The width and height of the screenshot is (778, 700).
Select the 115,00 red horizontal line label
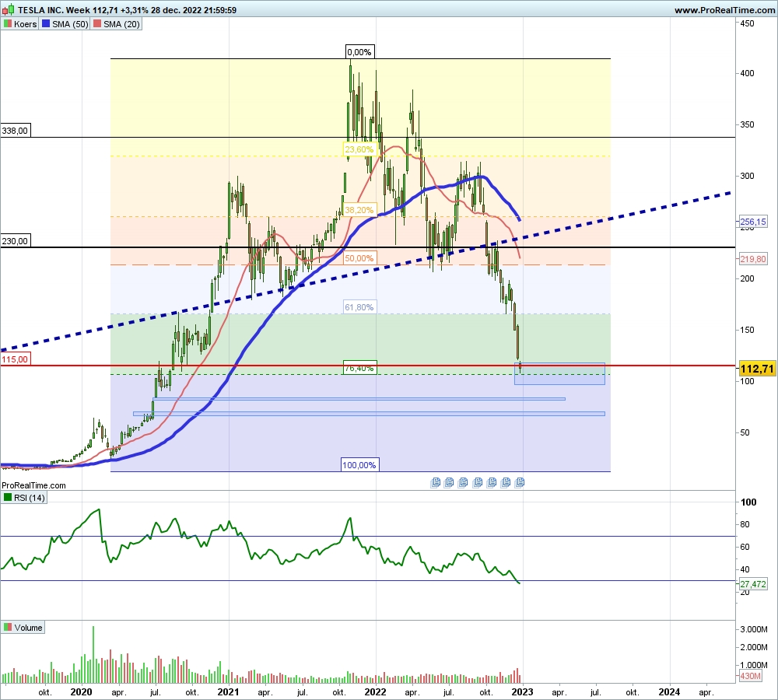coord(16,359)
